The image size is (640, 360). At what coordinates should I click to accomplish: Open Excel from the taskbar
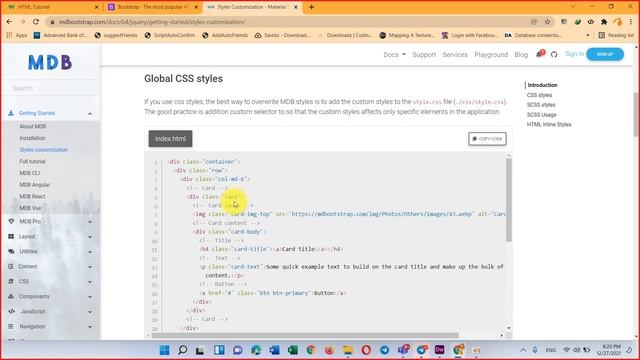click(293, 350)
